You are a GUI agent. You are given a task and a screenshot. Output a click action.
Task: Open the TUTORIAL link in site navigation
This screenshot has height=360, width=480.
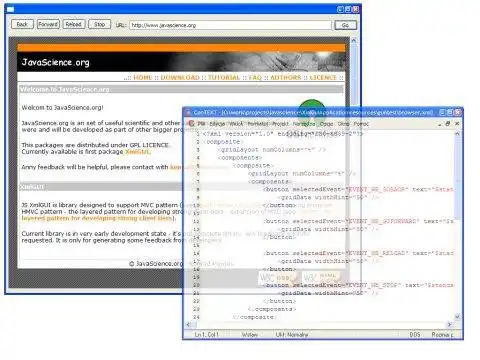pyautogui.click(x=224, y=77)
